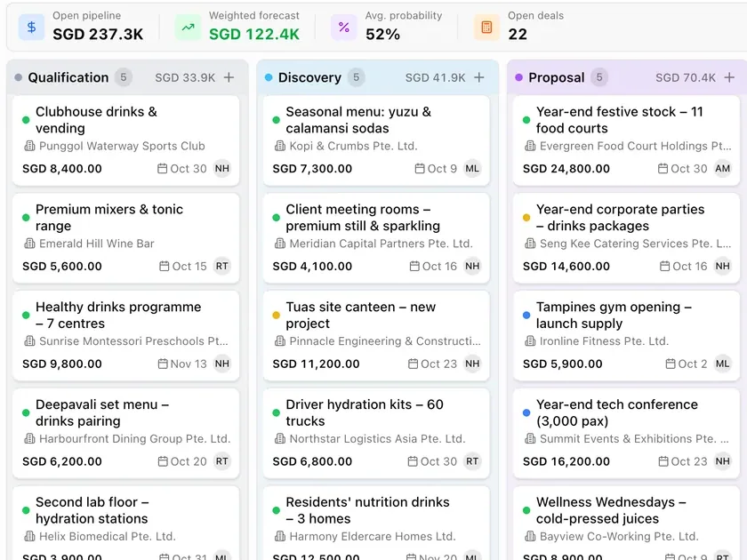Click Punggol Waterway Sports Club company name

122,146
